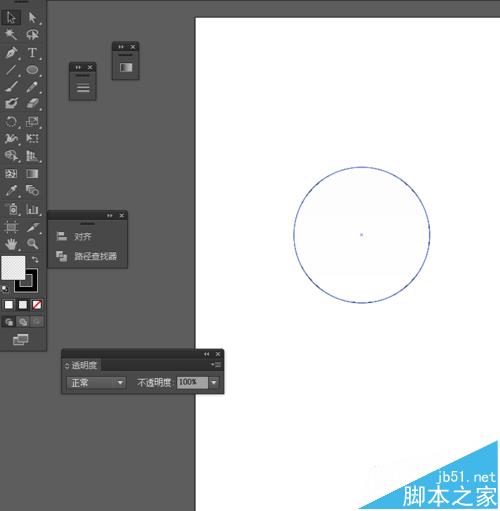Image resolution: width=500 pixels, height=511 pixels.
Task: Select the Shape Builder tool
Action: point(11,156)
